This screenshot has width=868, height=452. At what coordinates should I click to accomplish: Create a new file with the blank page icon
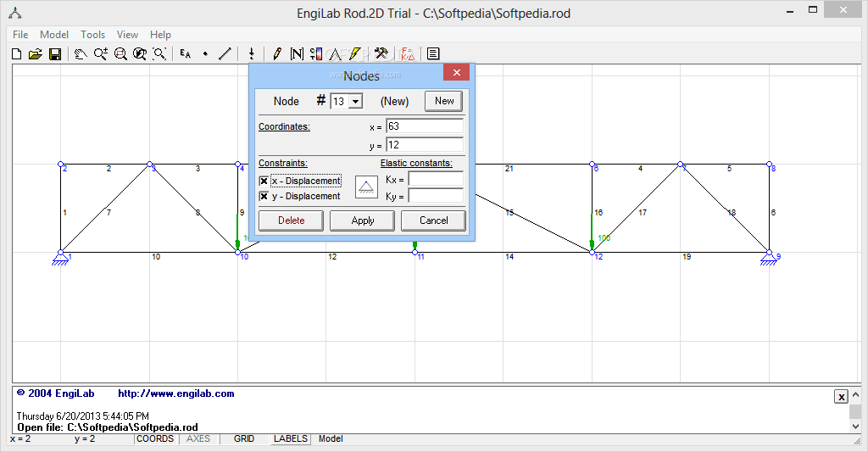point(17,53)
